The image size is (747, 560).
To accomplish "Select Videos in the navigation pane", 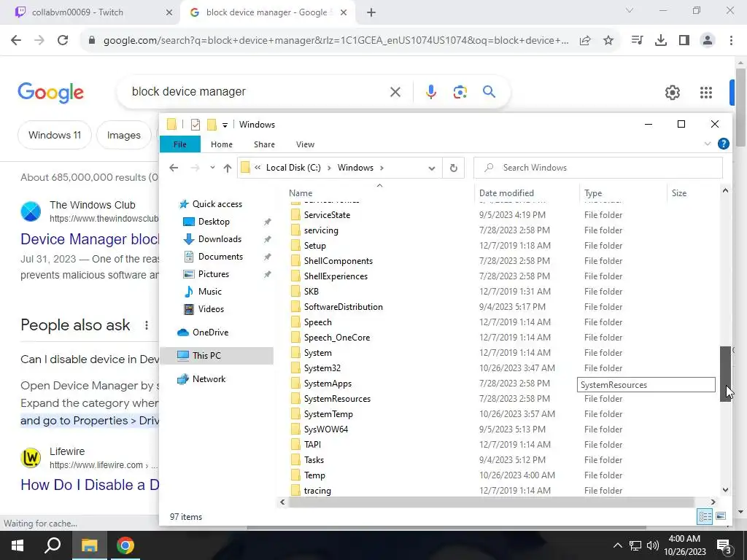I will (211, 309).
